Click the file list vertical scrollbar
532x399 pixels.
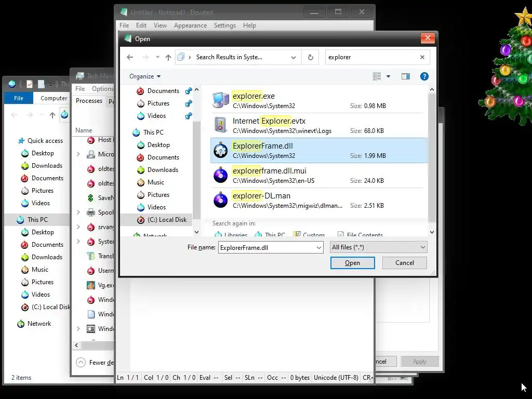pyautogui.click(x=432, y=158)
